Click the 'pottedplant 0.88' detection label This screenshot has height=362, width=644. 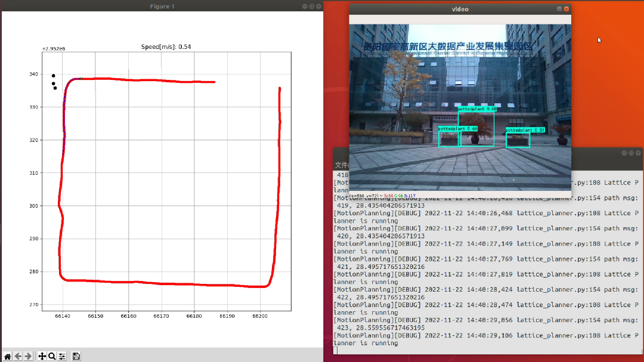477,109
